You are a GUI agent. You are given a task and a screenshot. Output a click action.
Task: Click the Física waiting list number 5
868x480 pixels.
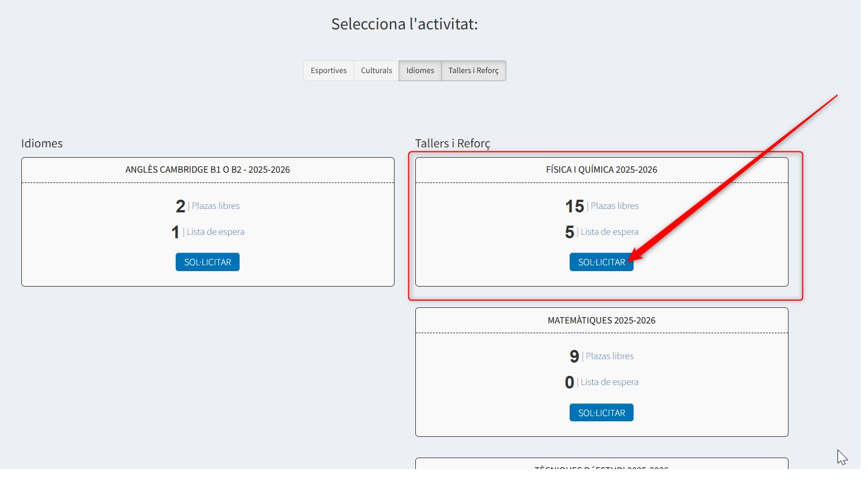click(569, 232)
